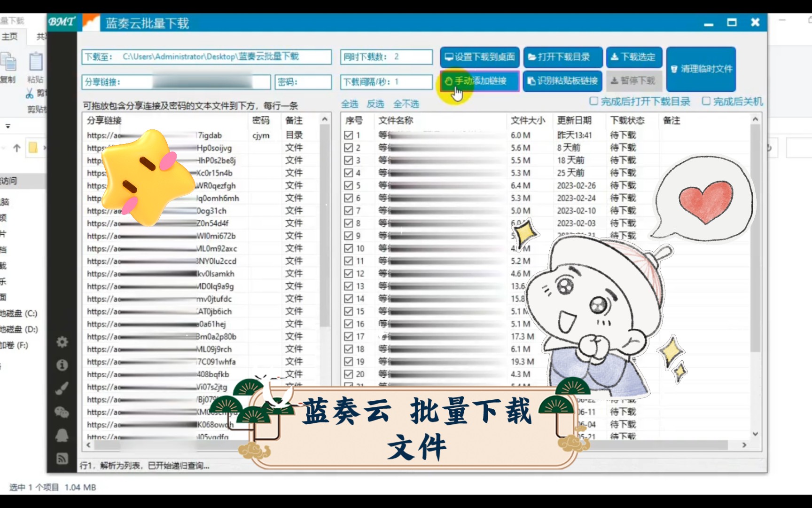The height and width of the screenshot is (508, 812).
Task: Select link row ending Hp0soijvg
Action: tap(202, 148)
